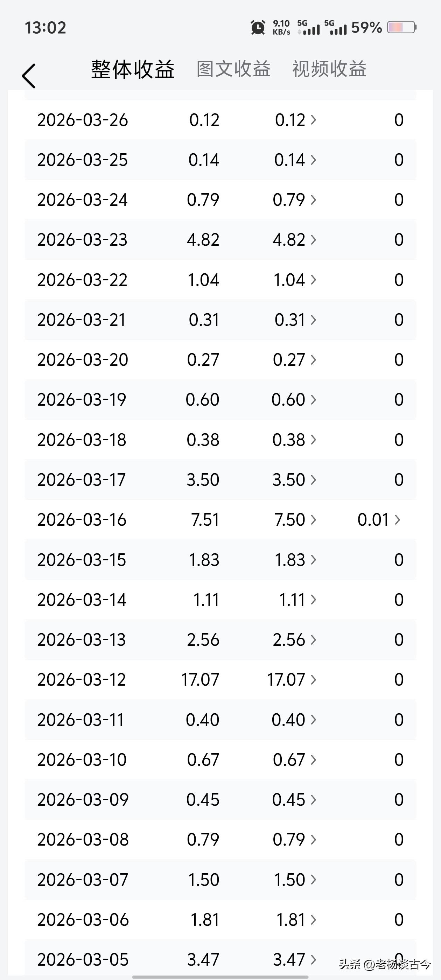The width and height of the screenshot is (441, 980).
Task: Switch to the 视频收益 tab
Action: pyautogui.click(x=329, y=69)
